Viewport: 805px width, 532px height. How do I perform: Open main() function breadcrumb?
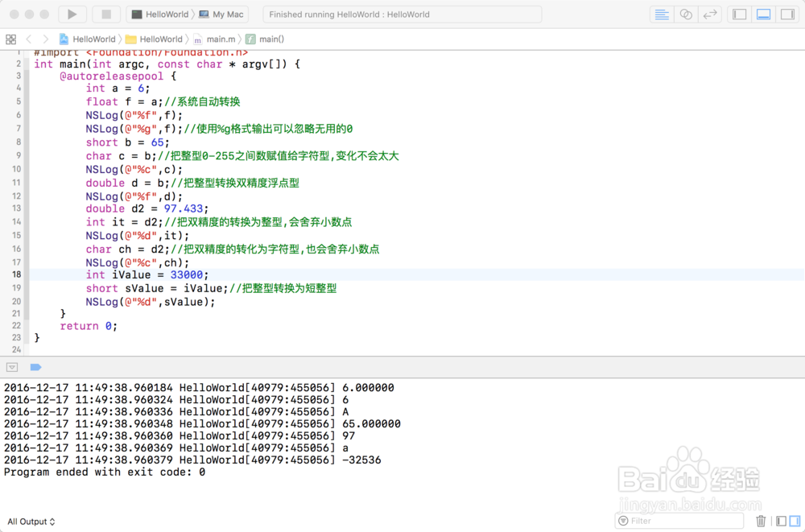[x=265, y=39]
